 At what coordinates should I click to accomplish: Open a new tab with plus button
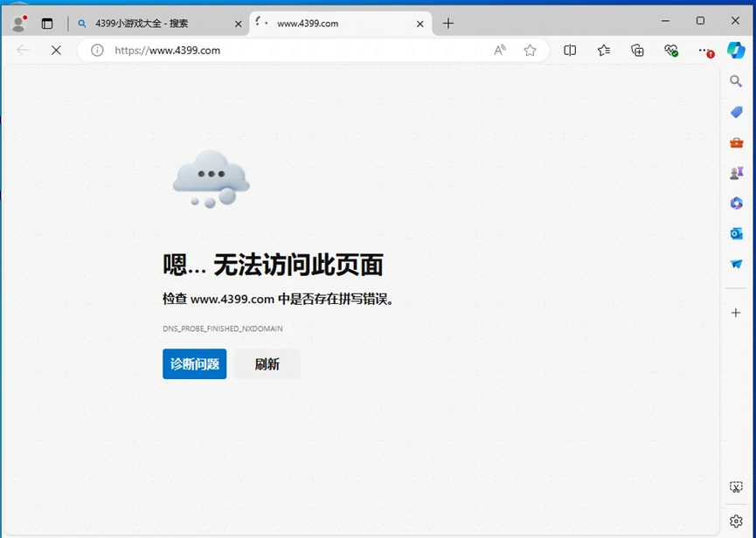447,23
